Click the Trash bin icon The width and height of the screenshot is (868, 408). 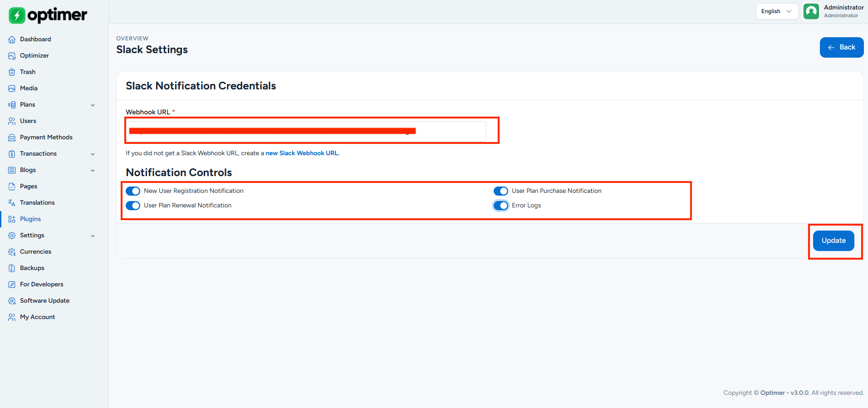click(x=12, y=72)
